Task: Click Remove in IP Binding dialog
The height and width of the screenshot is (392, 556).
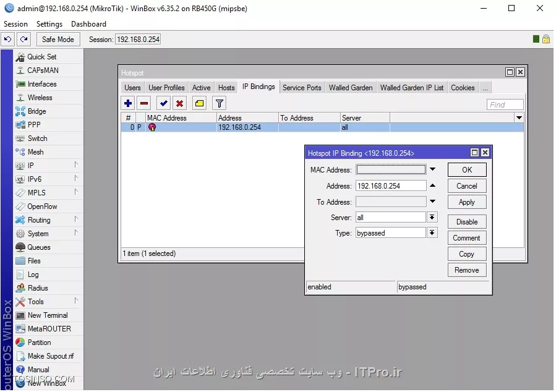Action: [467, 270]
